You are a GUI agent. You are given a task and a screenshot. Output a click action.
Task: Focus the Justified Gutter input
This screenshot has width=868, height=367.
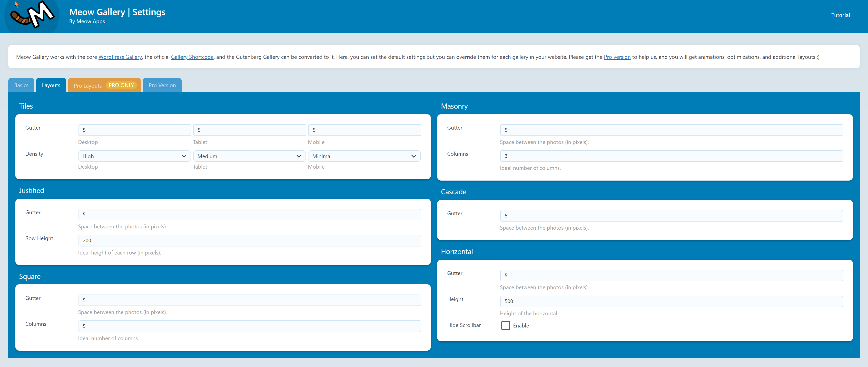point(250,214)
